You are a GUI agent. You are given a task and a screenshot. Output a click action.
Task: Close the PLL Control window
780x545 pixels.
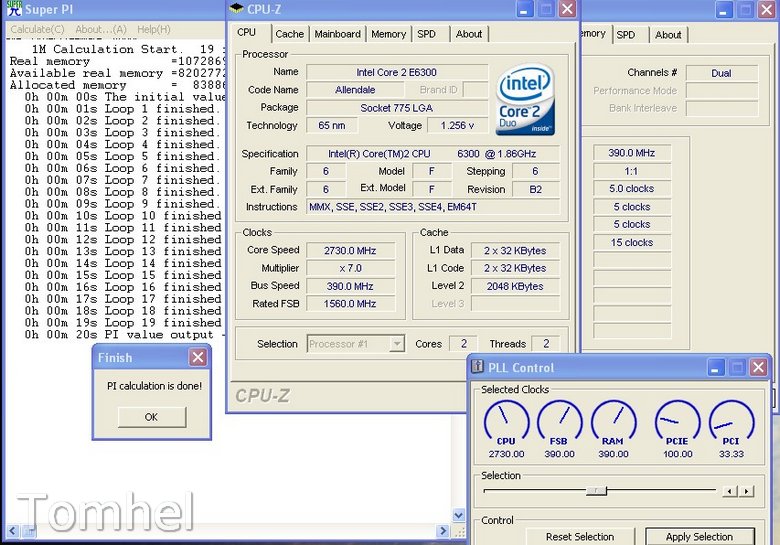758,367
